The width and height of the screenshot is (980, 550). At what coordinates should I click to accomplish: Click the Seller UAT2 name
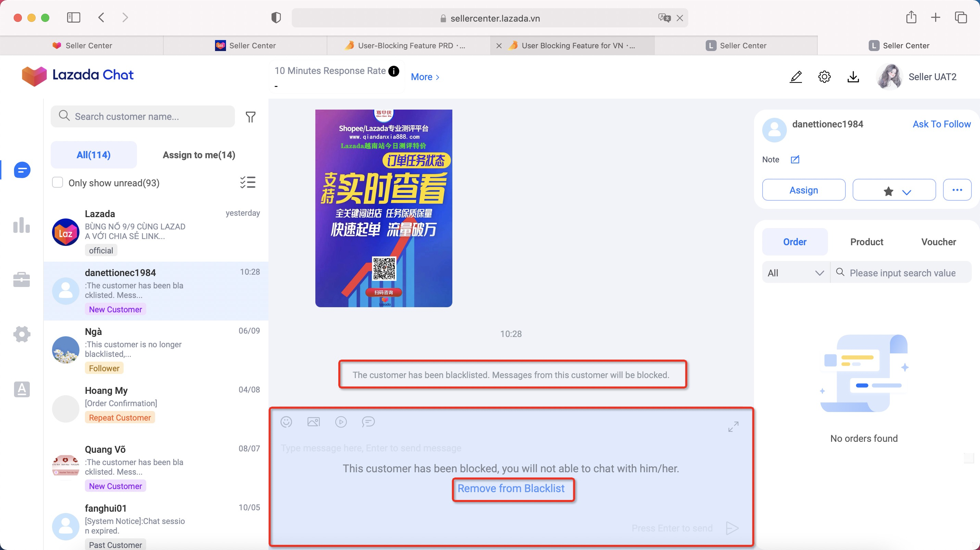932,77
